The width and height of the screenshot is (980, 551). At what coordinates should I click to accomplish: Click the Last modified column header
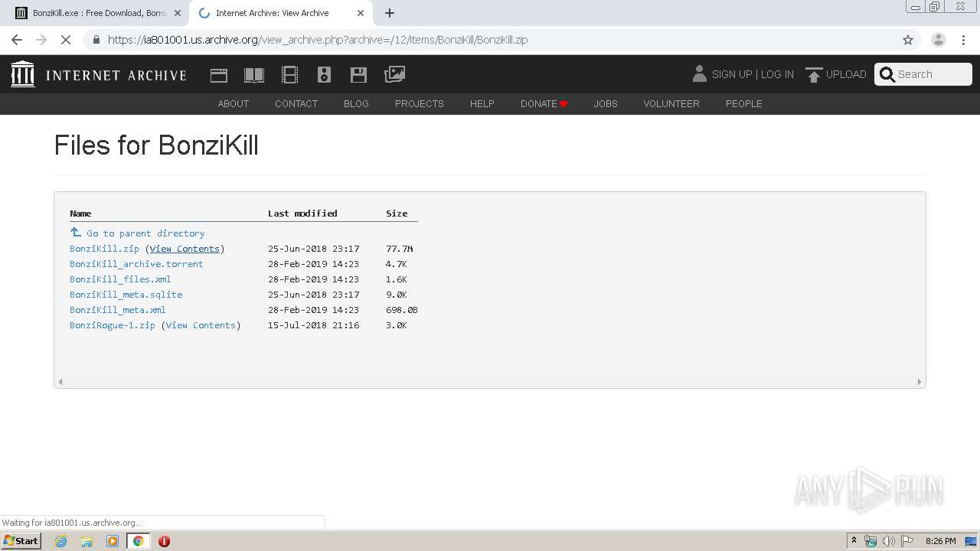pos(302,214)
